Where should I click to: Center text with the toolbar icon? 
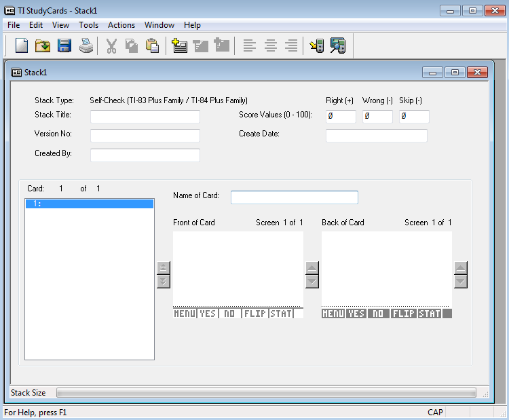270,45
